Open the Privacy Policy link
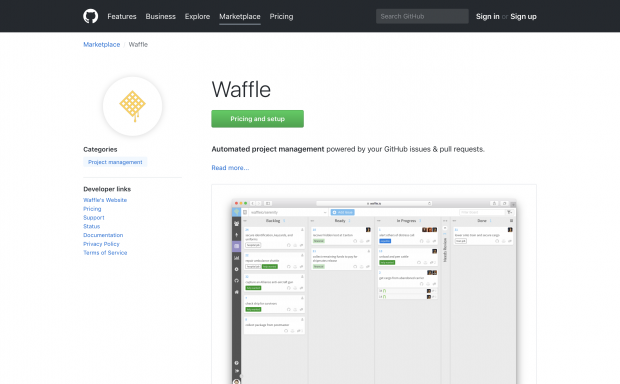This screenshot has width=620, height=384. [101, 244]
